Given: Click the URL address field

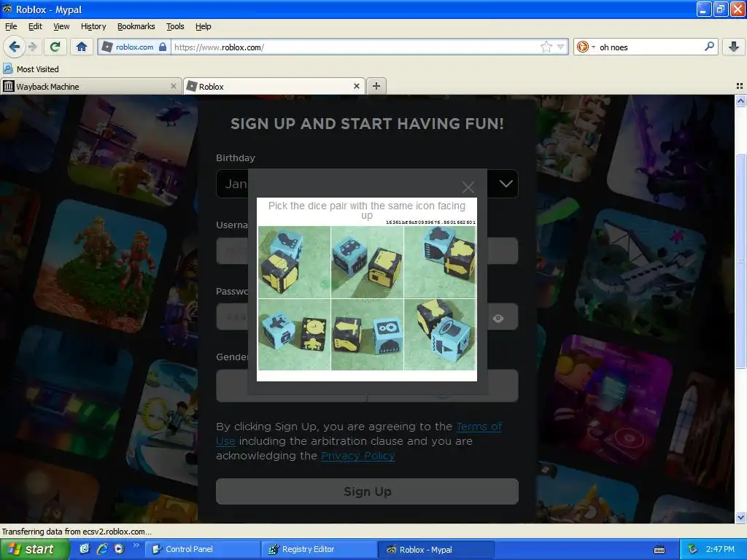Looking at the screenshot, I should coord(355,47).
